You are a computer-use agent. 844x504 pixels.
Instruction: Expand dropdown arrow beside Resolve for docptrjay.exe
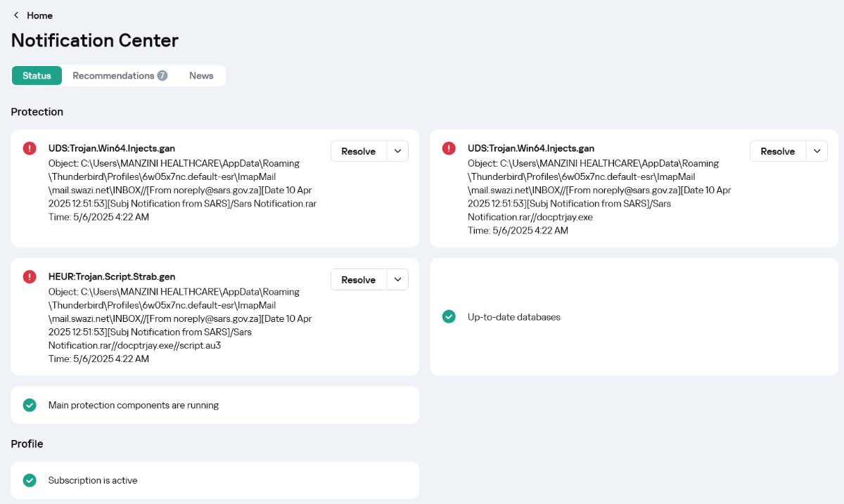pos(817,151)
